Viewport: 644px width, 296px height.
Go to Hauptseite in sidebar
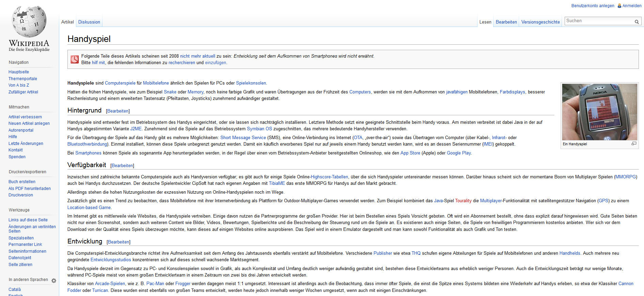(x=19, y=72)
